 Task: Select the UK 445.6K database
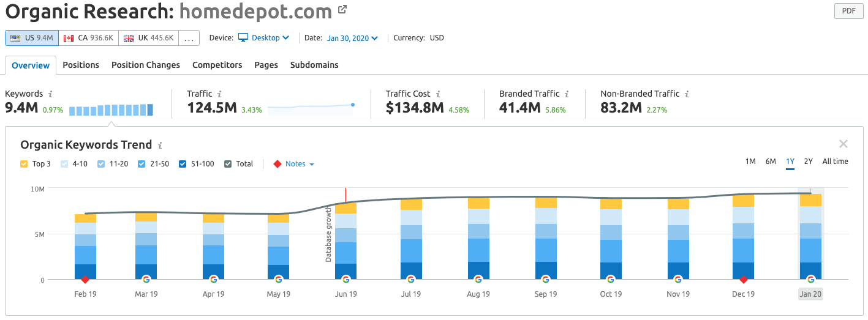(148, 38)
